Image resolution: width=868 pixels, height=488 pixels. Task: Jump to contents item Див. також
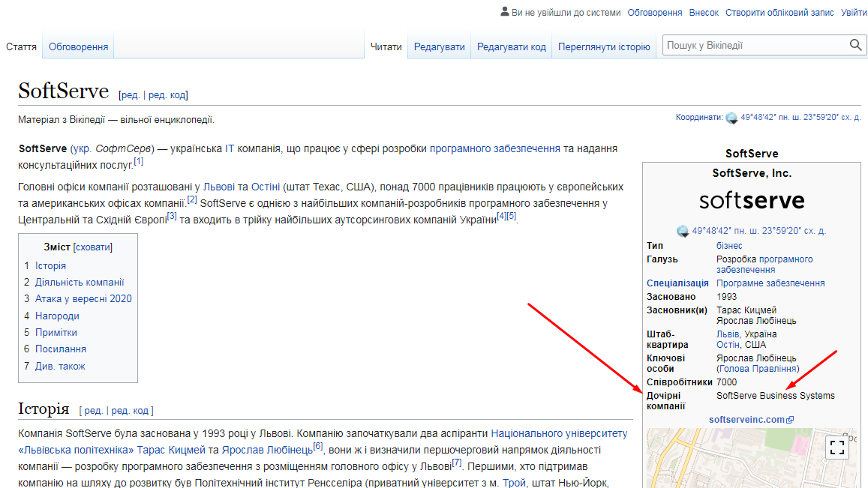pyautogui.click(x=60, y=367)
